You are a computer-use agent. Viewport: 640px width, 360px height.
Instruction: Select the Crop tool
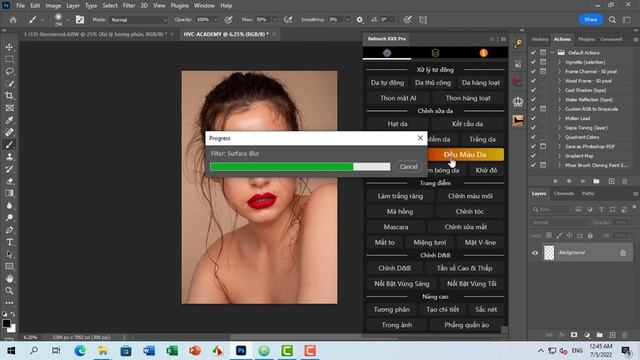tap(9, 96)
